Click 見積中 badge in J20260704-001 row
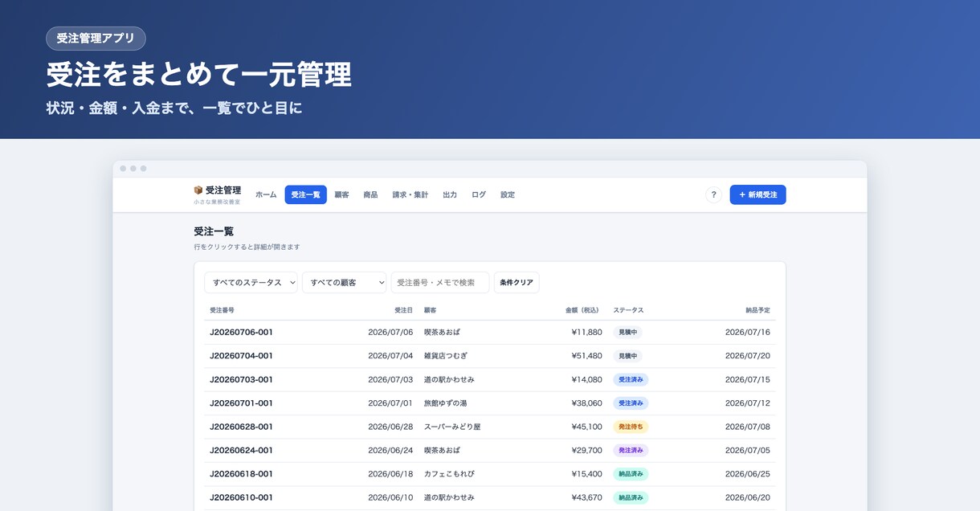 pyautogui.click(x=627, y=356)
